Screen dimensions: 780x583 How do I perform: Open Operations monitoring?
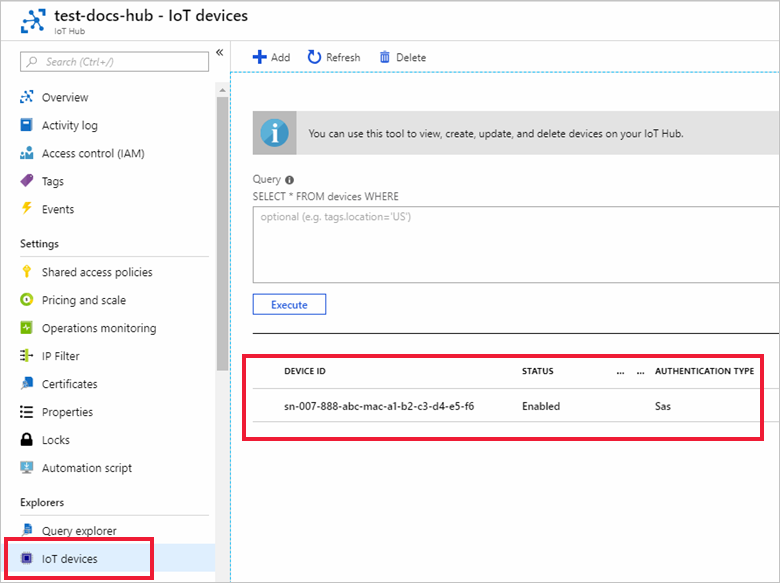tap(99, 328)
